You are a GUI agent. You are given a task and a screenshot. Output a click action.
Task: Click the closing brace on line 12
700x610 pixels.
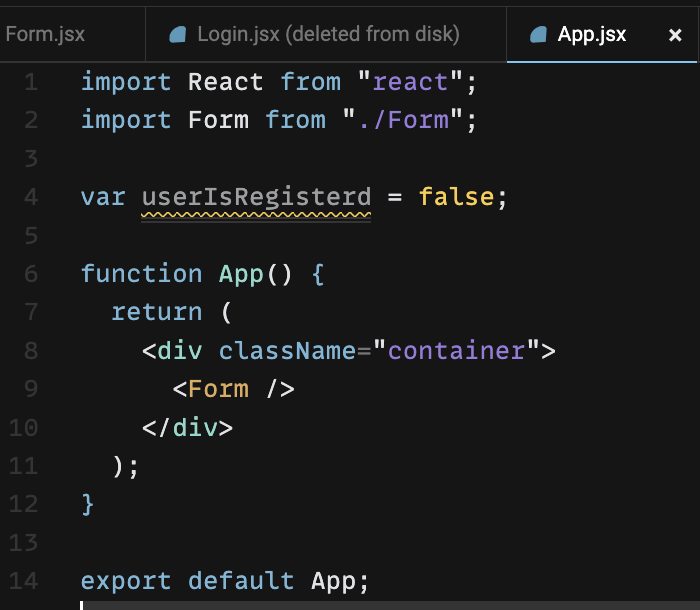[x=88, y=505]
